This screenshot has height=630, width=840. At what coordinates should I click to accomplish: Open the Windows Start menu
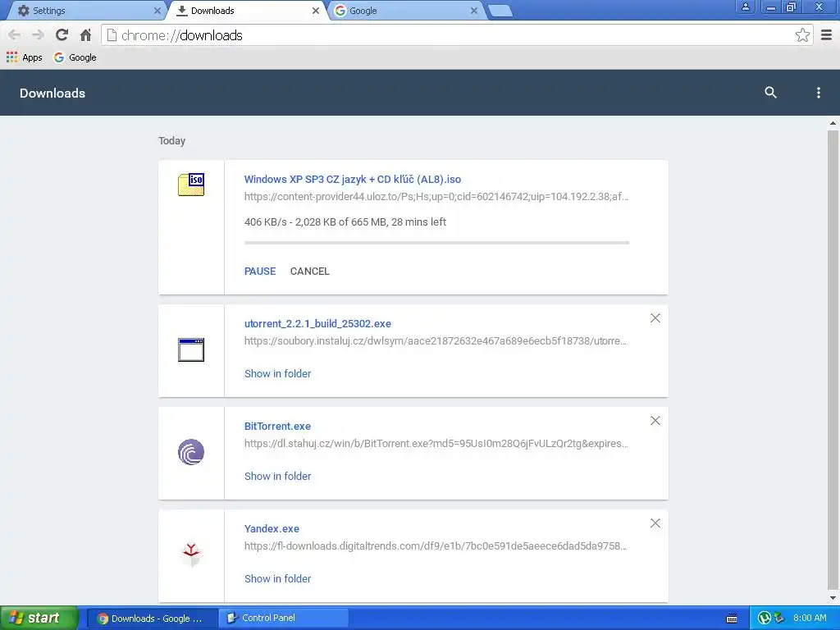pyautogui.click(x=39, y=618)
